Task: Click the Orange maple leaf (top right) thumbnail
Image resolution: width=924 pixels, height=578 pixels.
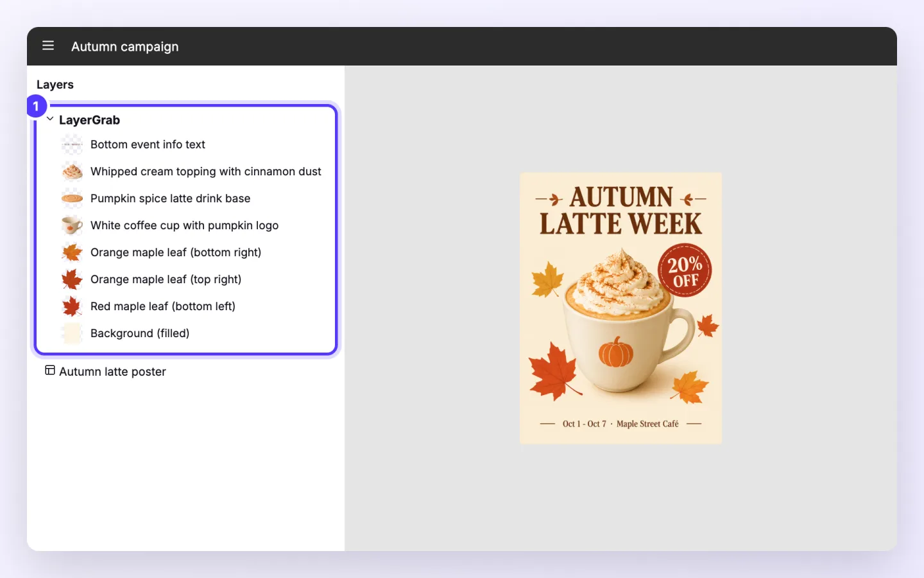Action: [72, 279]
